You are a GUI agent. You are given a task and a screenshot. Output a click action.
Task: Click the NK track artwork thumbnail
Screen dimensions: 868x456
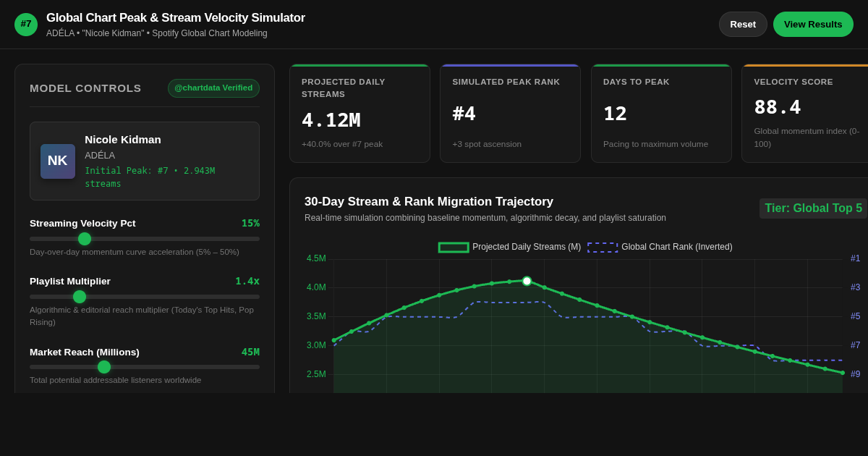tap(58, 161)
